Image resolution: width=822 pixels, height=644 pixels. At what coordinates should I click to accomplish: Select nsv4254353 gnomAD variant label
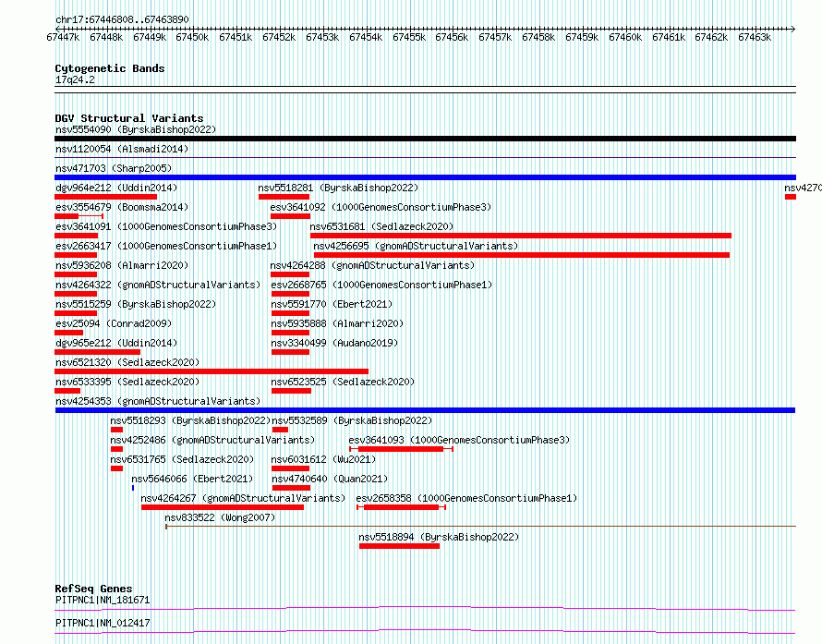click(158, 401)
